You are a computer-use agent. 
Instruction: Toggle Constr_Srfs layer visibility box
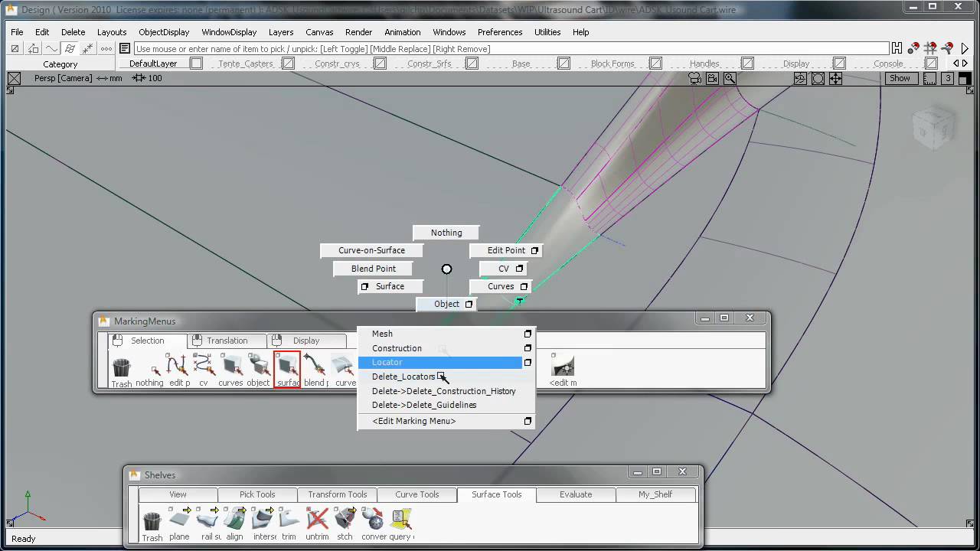(472, 64)
